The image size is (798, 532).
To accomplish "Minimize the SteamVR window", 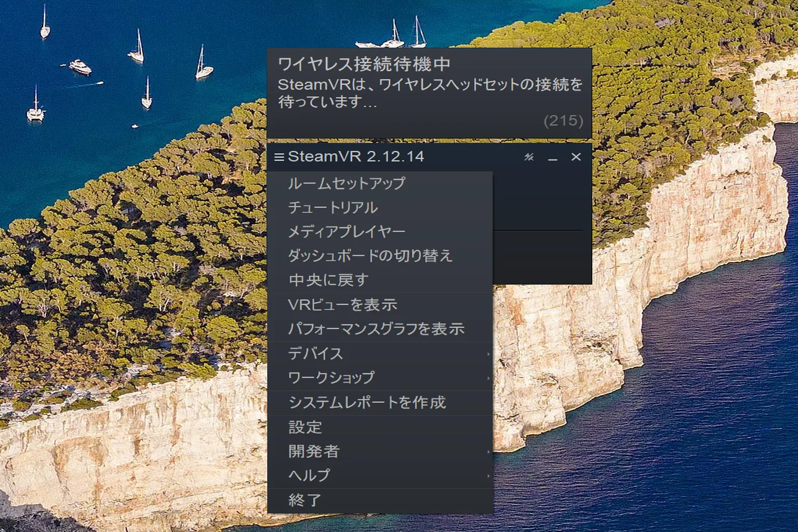I will 553,157.
